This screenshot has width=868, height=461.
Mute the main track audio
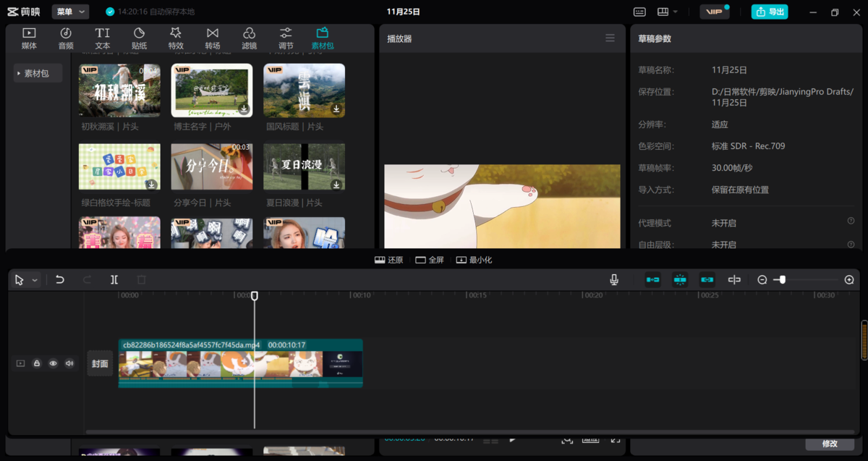69,363
